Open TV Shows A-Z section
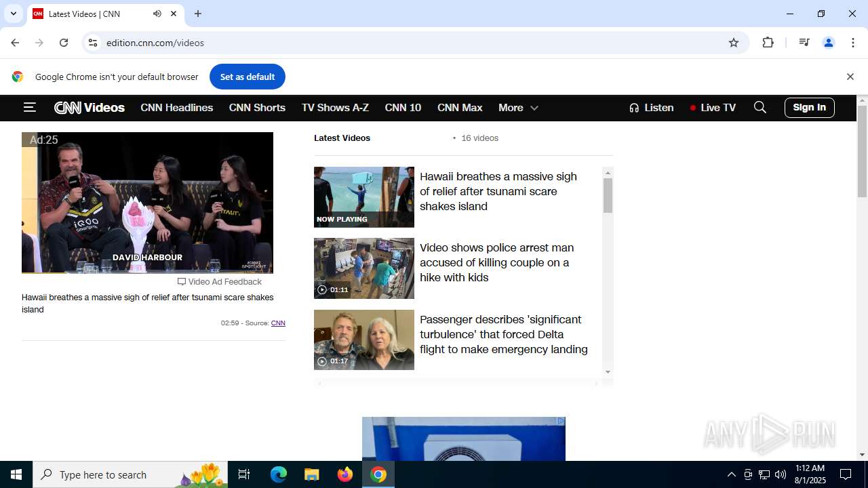The width and height of the screenshot is (868, 488). point(335,108)
